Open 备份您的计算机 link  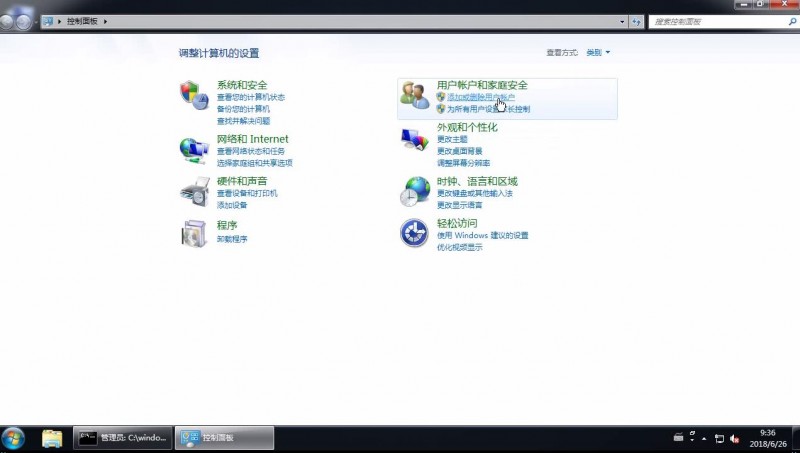243,109
